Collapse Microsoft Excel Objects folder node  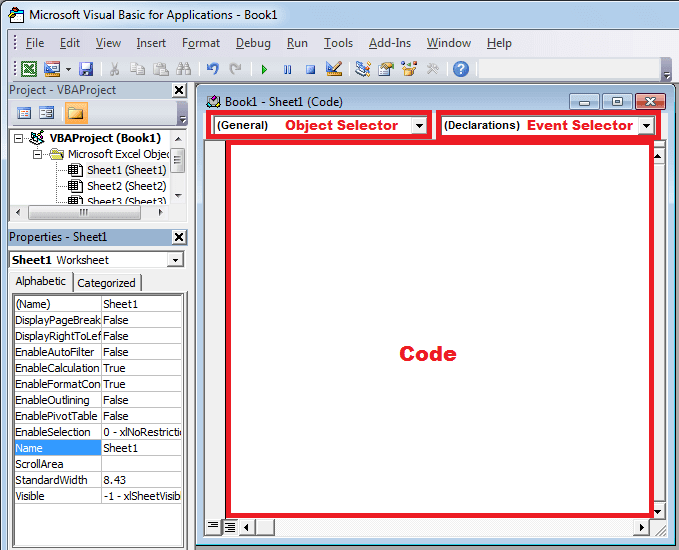tap(38, 155)
